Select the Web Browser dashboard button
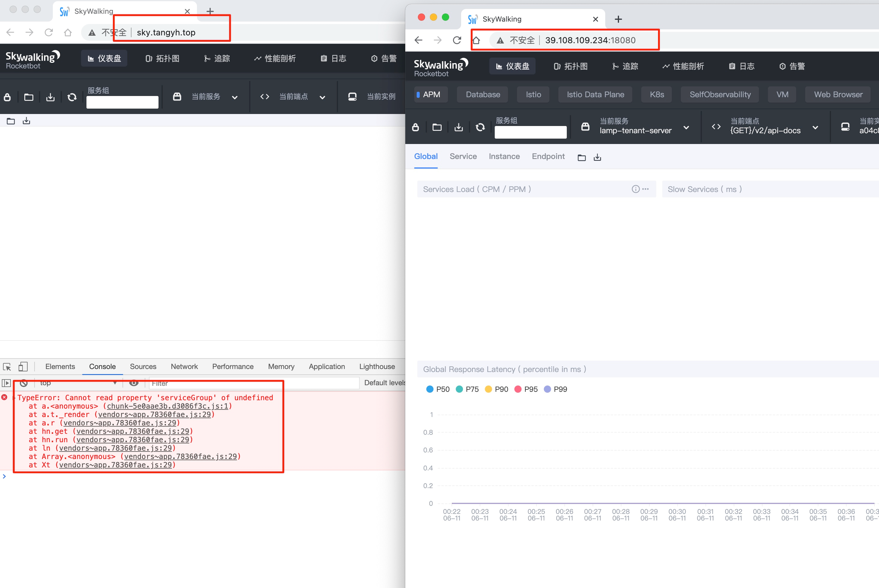This screenshot has width=879, height=588. coord(838,94)
